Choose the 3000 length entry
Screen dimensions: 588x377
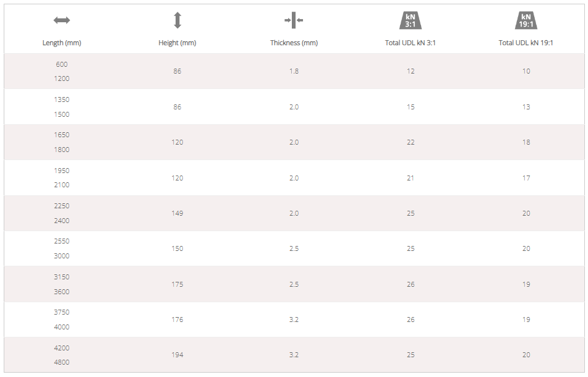(x=62, y=256)
